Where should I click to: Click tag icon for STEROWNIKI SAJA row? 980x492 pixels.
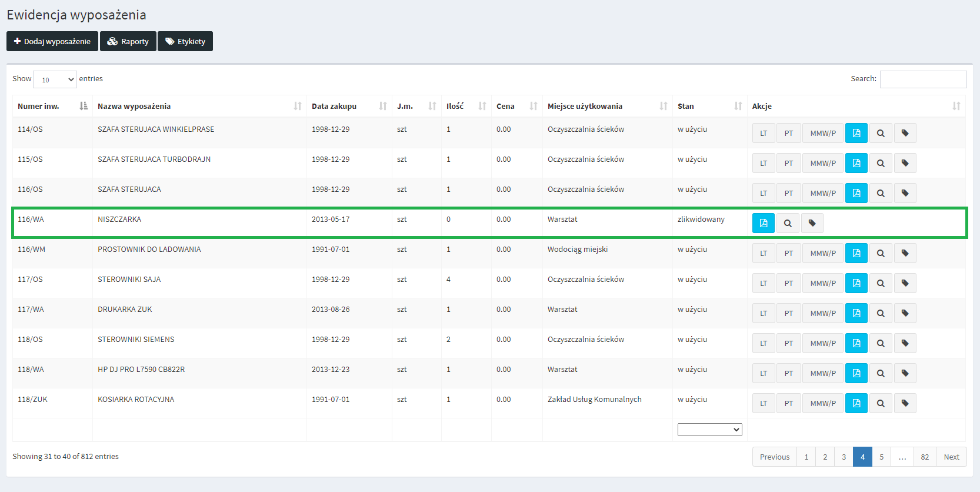[905, 283]
